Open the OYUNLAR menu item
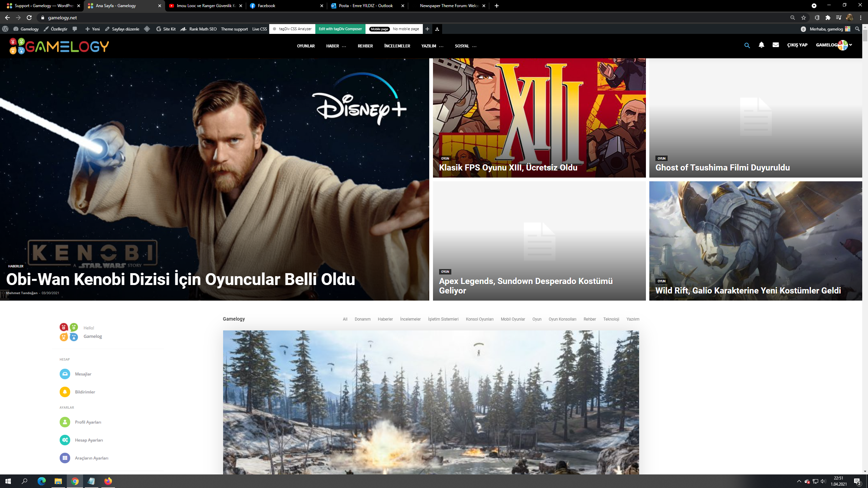This screenshot has width=868, height=488. tap(306, 46)
